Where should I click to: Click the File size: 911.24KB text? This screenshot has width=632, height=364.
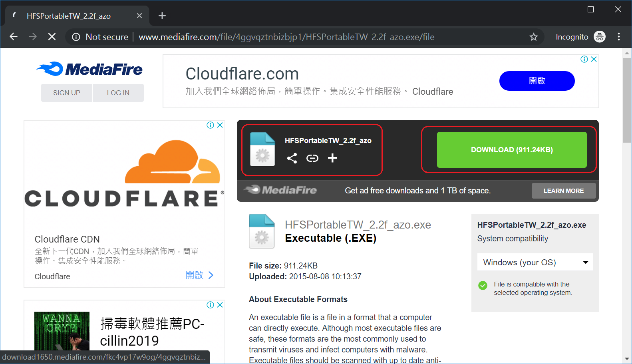[283, 266]
